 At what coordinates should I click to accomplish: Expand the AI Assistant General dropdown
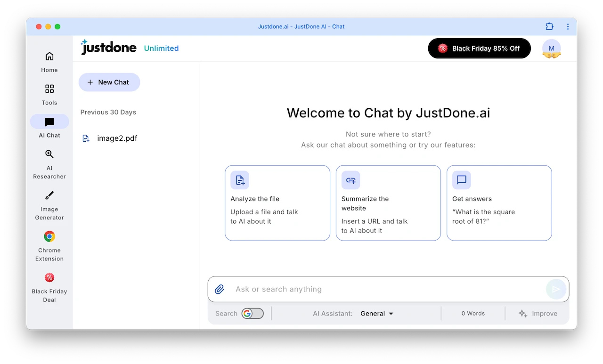point(377,314)
